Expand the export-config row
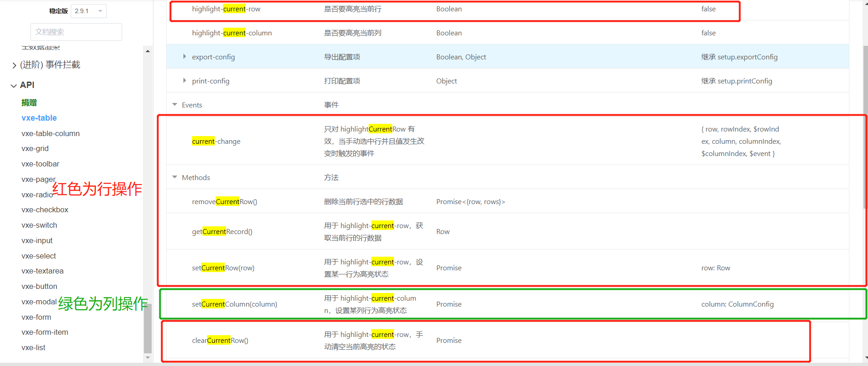 pyautogui.click(x=184, y=56)
